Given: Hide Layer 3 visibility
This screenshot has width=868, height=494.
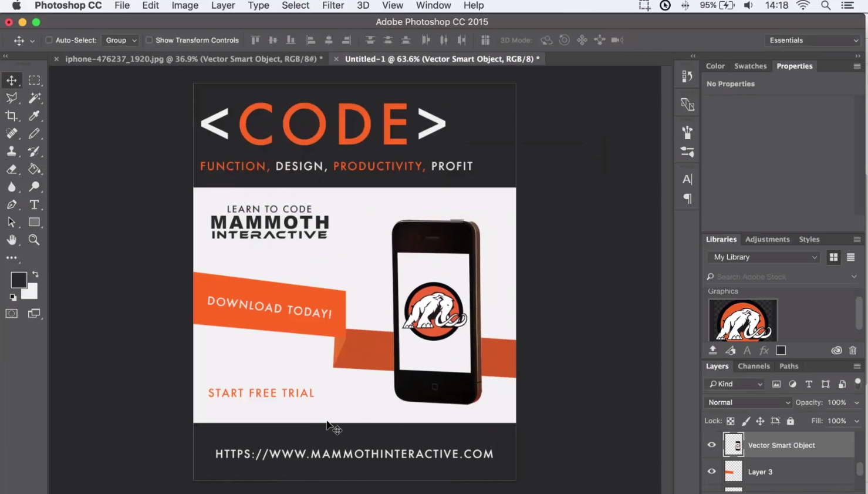Looking at the screenshot, I should click(x=711, y=472).
